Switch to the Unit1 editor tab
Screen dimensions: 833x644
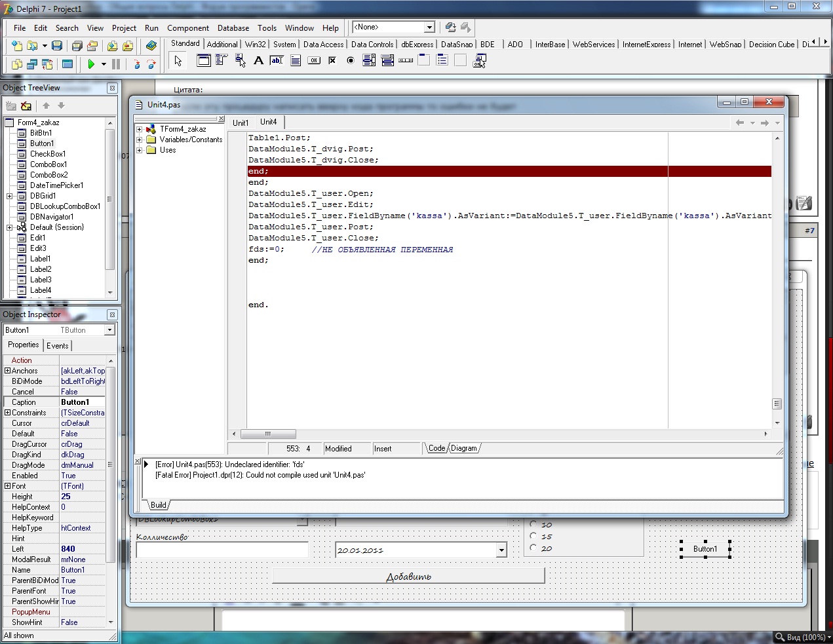241,123
